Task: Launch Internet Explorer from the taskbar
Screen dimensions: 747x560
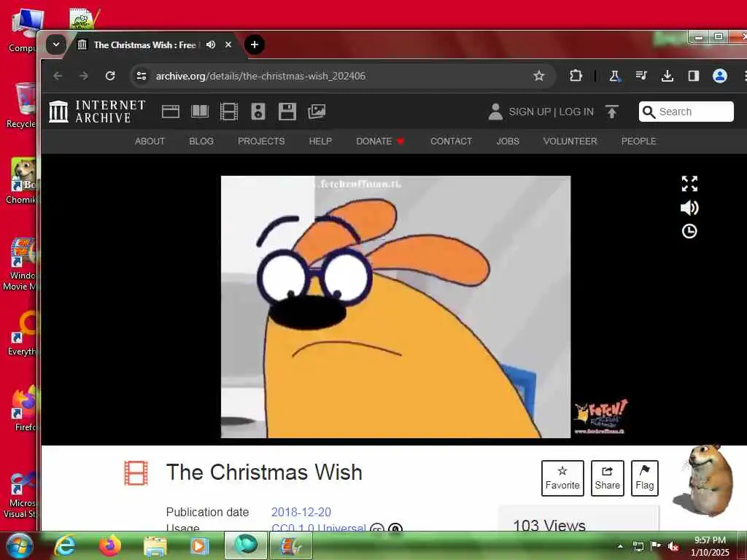Action: (x=64, y=545)
